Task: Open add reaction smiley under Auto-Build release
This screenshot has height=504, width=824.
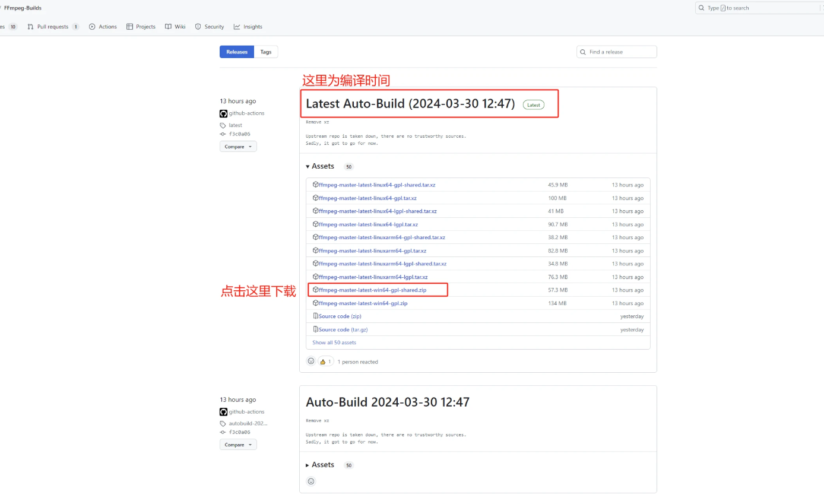Action: click(x=310, y=481)
